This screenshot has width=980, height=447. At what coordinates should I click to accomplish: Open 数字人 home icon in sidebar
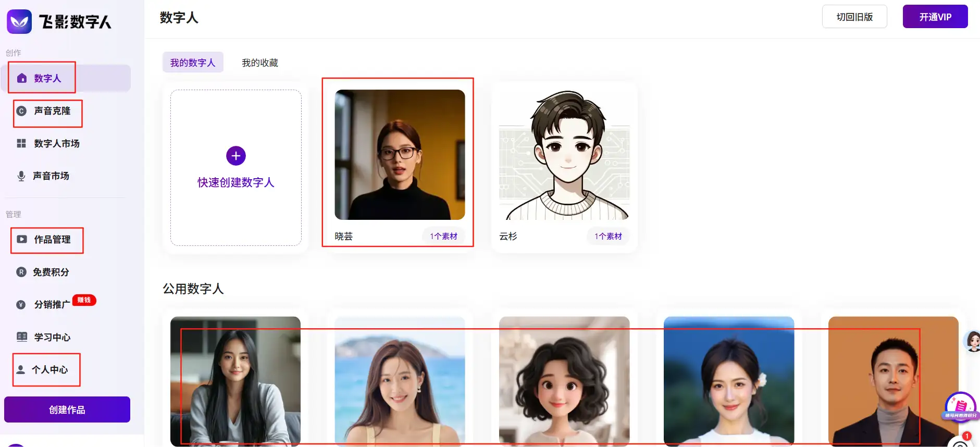click(x=22, y=78)
